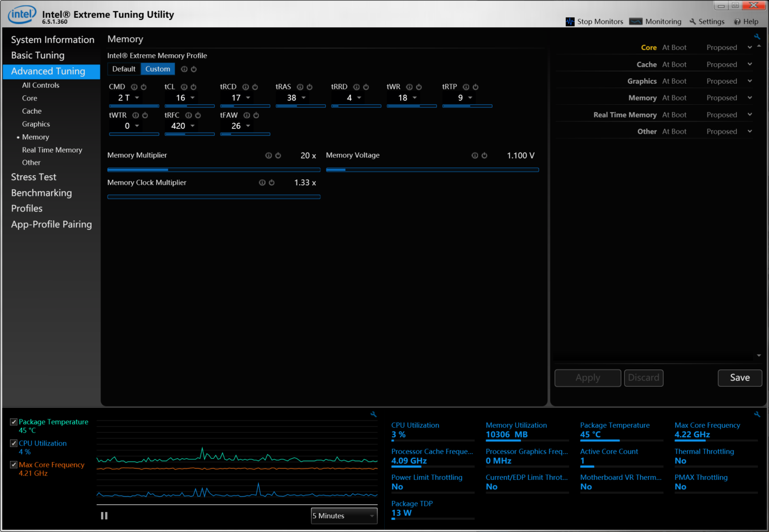Show Memory Multiplier info icon
Screen dimensions: 769x532
point(269,156)
